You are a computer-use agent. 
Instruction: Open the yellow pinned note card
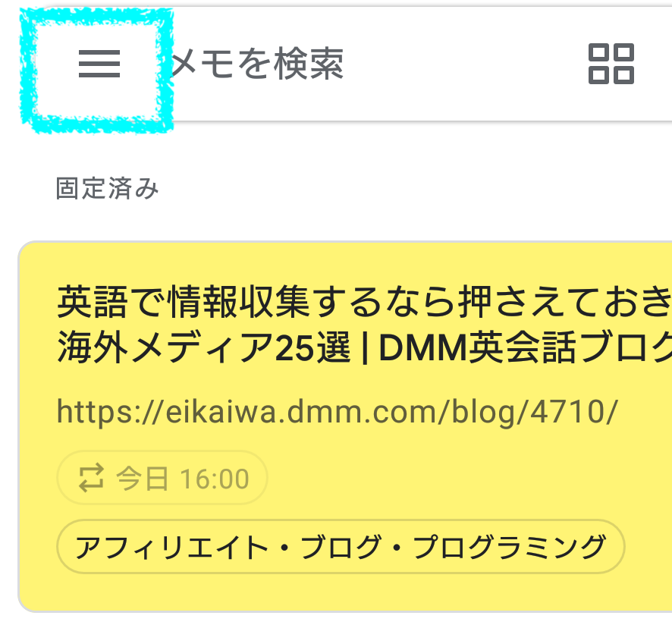tap(345, 426)
